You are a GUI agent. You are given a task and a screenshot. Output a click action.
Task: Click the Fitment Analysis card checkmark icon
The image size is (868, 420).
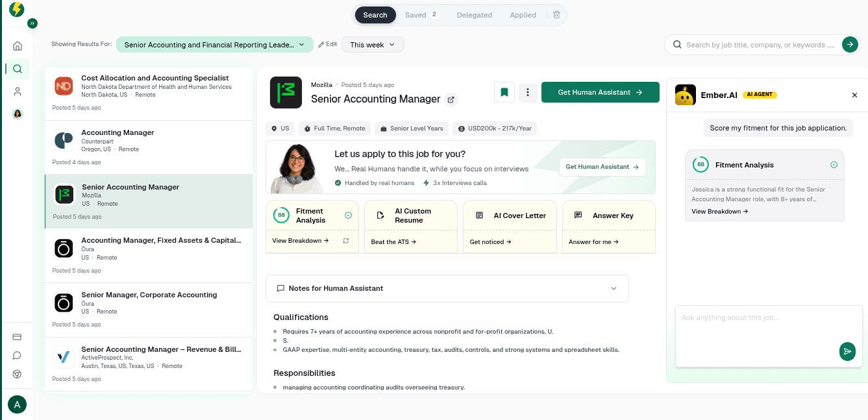[349, 215]
